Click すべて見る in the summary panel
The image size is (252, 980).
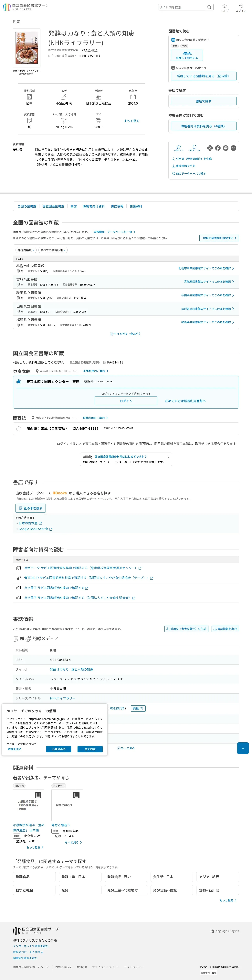tap(131, 121)
